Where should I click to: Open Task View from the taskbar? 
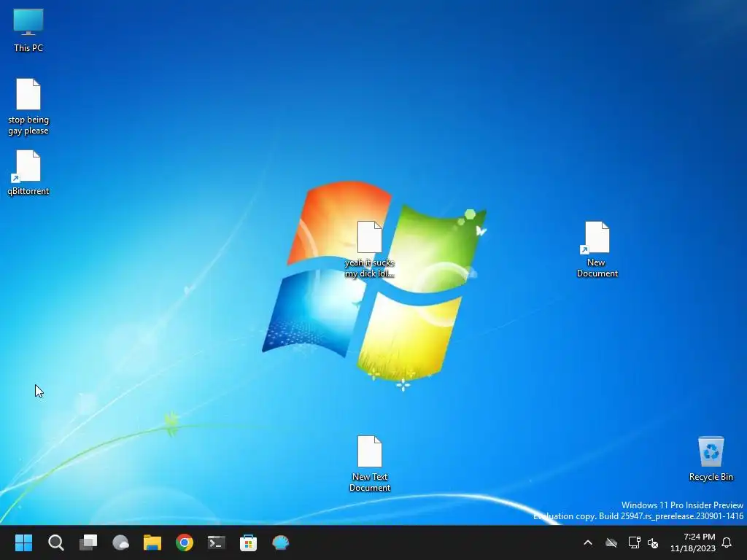tap(88, 542)
